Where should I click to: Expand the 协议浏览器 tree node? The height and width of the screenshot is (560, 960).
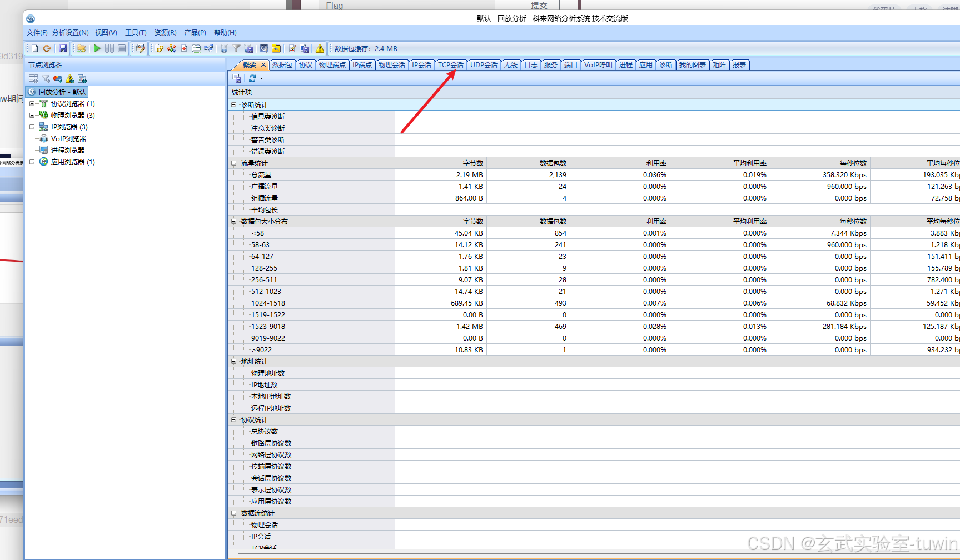point(32,103)
